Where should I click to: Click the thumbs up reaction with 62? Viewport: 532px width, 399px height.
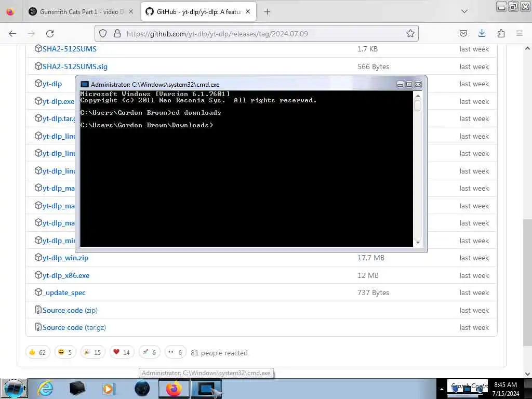point(37,352)
